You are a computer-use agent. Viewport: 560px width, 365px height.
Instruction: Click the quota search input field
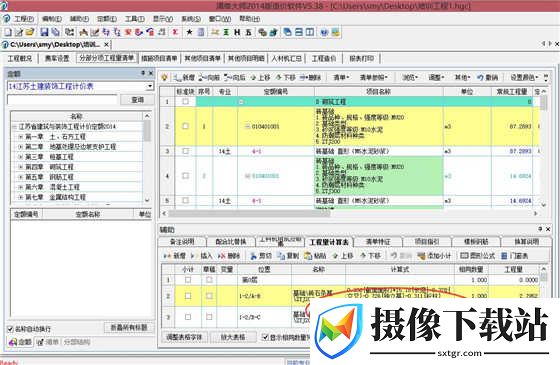tap(62, 100)
